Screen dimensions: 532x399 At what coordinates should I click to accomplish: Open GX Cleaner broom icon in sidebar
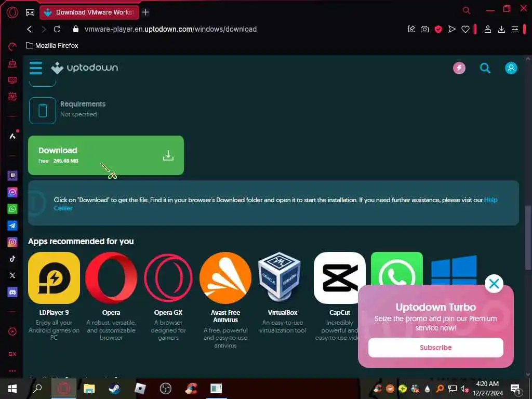[x=12, y=63]
